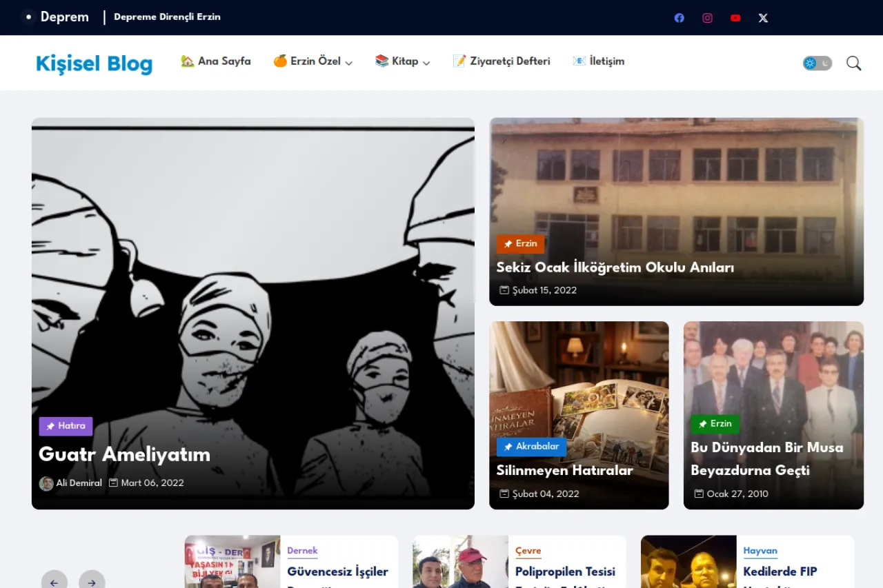This screenshot has width=883, height=588.
Task: Click the Kişisel Blog site logo
Action: click(x=94, y=63)
